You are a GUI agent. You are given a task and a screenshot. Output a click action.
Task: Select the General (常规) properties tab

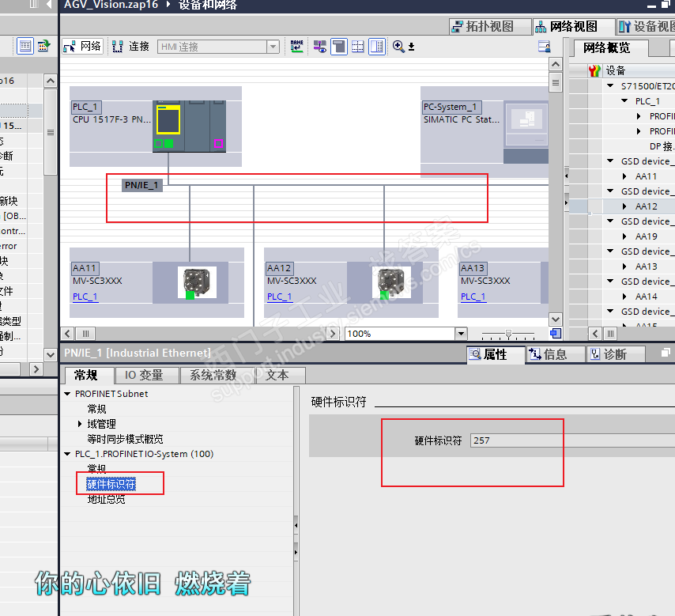click(89, 375)
